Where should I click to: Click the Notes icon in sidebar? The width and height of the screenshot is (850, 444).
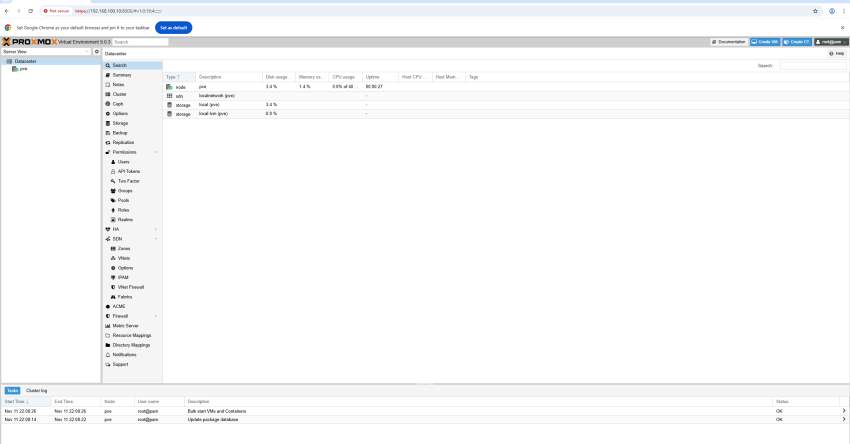pyautogui.click(x=108, y=85)
